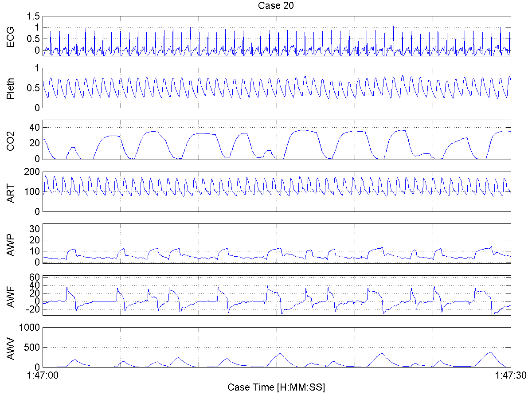
Task: Click the 200 tick on ART axis
Action: point(33,172)
